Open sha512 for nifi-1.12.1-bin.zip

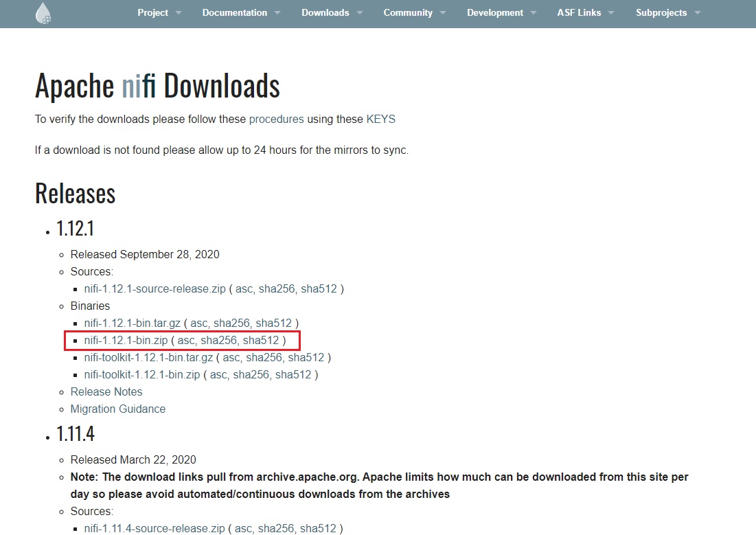(261, 341)
